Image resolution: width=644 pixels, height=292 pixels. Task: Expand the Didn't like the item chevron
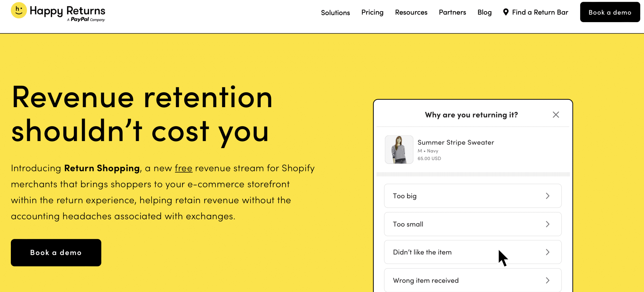coord(548,252)
